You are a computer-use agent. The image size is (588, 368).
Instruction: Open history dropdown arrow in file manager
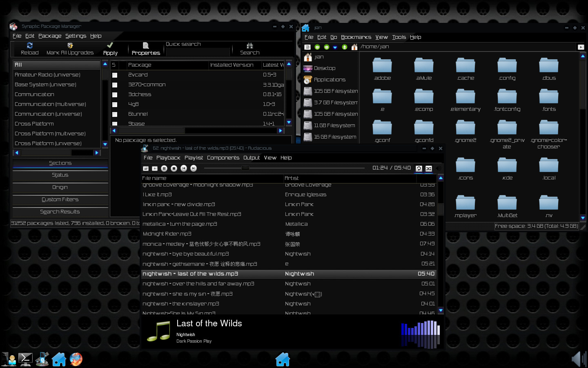click(335, 47)
